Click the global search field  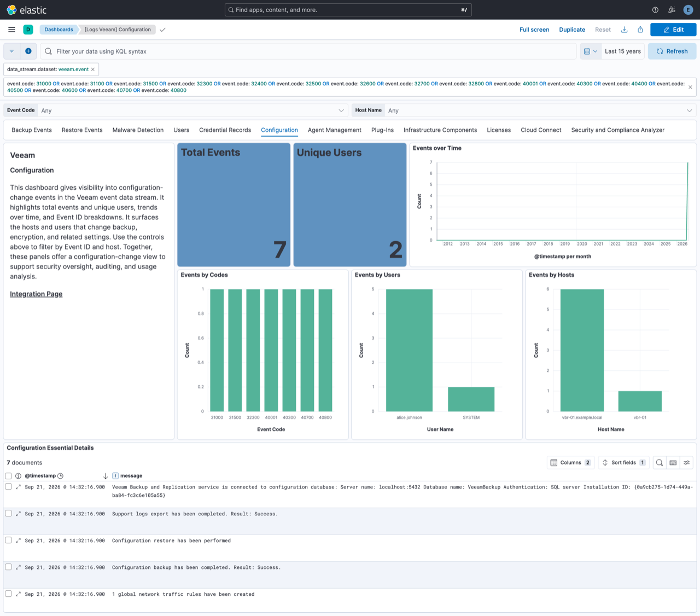[x=348, y=10]
